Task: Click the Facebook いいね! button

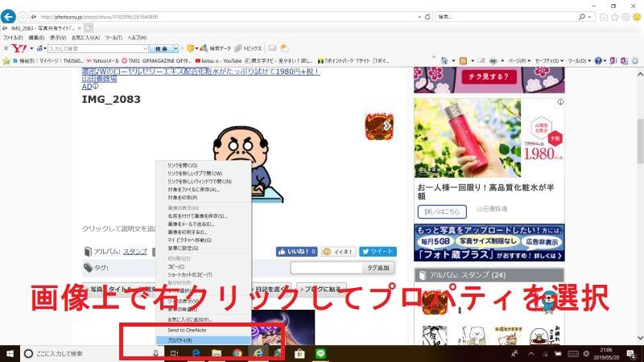Action: 296,252
